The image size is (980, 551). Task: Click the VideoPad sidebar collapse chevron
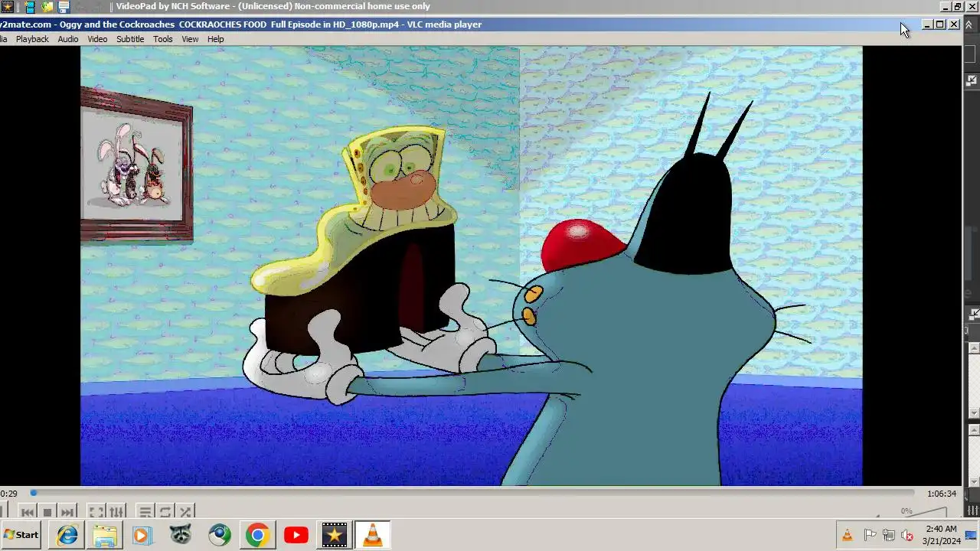point(969,24)
